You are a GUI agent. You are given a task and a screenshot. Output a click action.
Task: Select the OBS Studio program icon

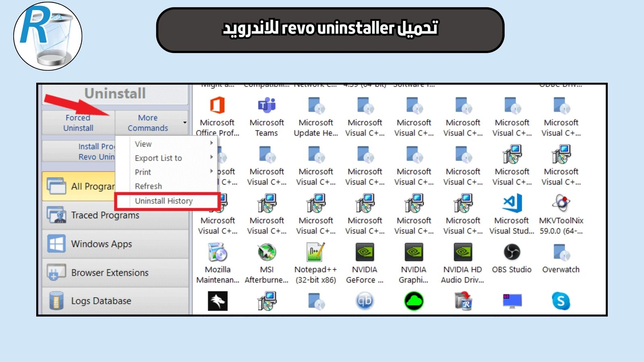click(x=512, y=252)
